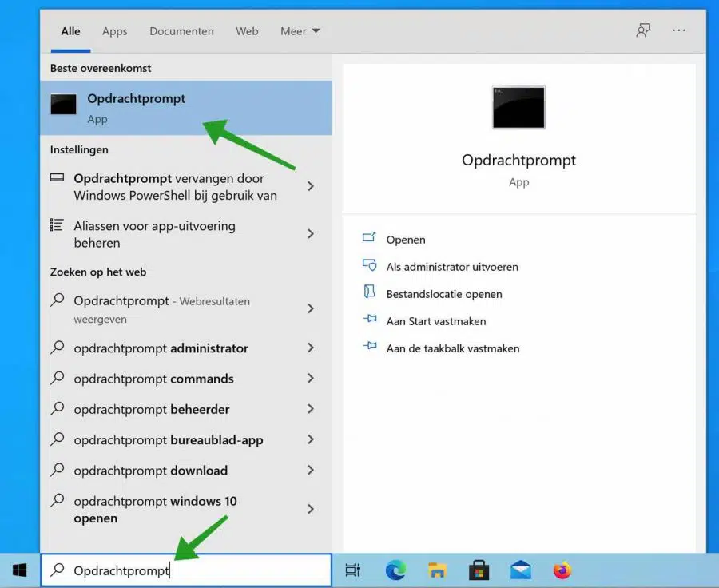Click the search icon beside opdrachtprompt beheerder
This screenshot has height=588, width=719.
click(58, 407)
